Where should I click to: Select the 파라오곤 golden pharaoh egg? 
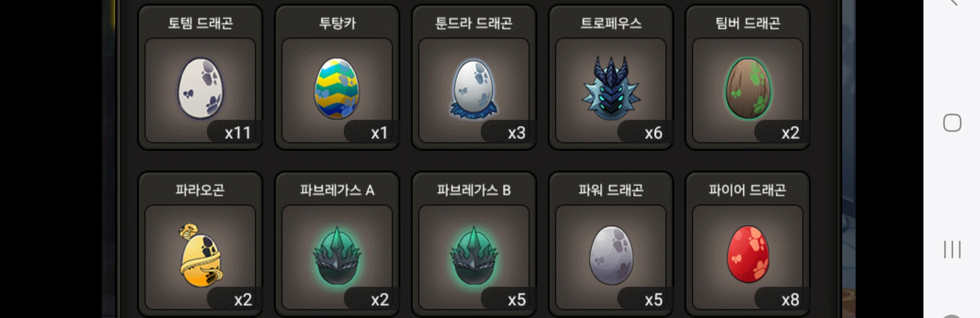[x=200, y=255]
